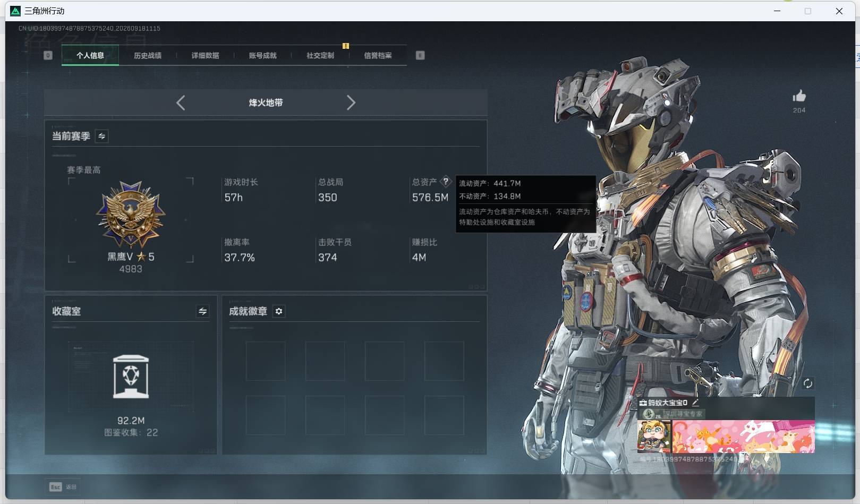Click the 收藏室 value 92.2M
The image size is (860, 504).
[131, 421]
